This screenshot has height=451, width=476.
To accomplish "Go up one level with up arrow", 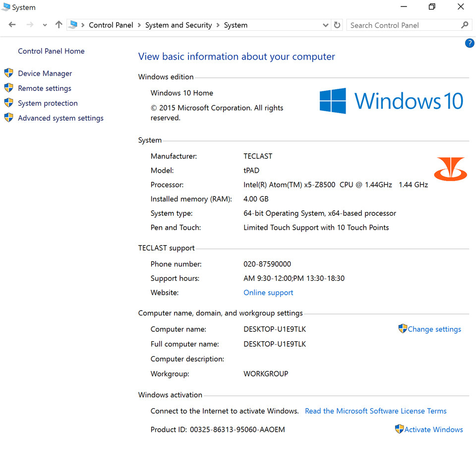I will (59, 25).
